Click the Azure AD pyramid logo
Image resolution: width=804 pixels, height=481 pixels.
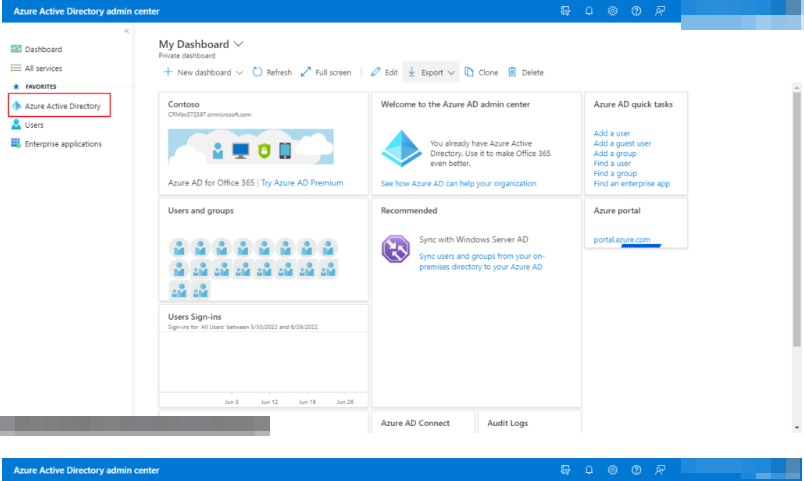point(401,149)
